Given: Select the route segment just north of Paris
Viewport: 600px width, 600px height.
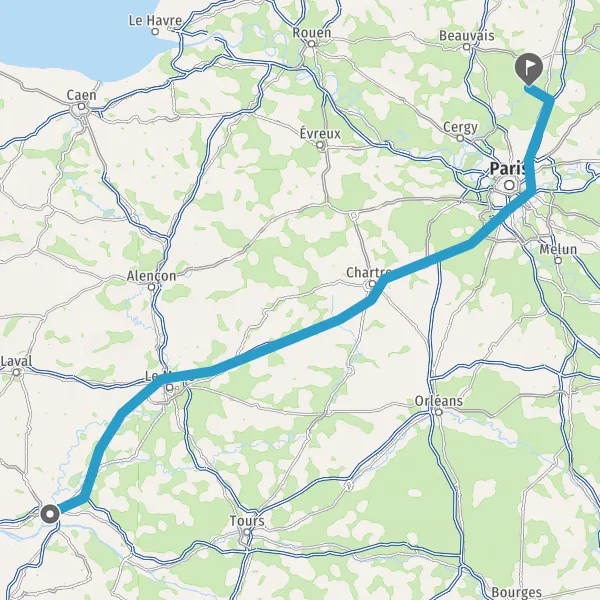Looking at the screenshot, I should (540, 128).
